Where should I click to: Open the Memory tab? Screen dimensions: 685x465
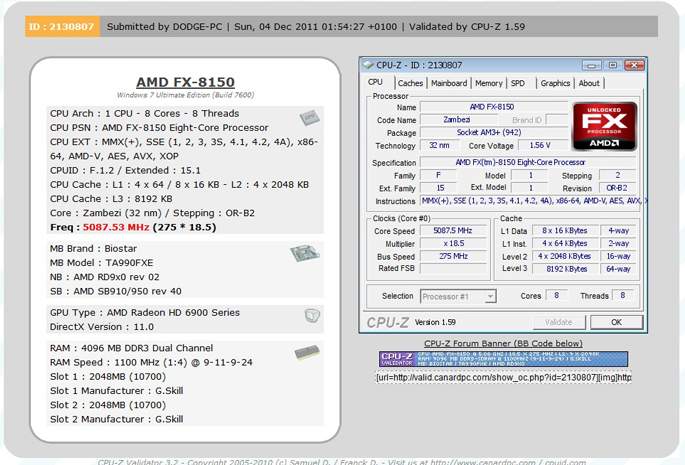click(x=488, y=83)
